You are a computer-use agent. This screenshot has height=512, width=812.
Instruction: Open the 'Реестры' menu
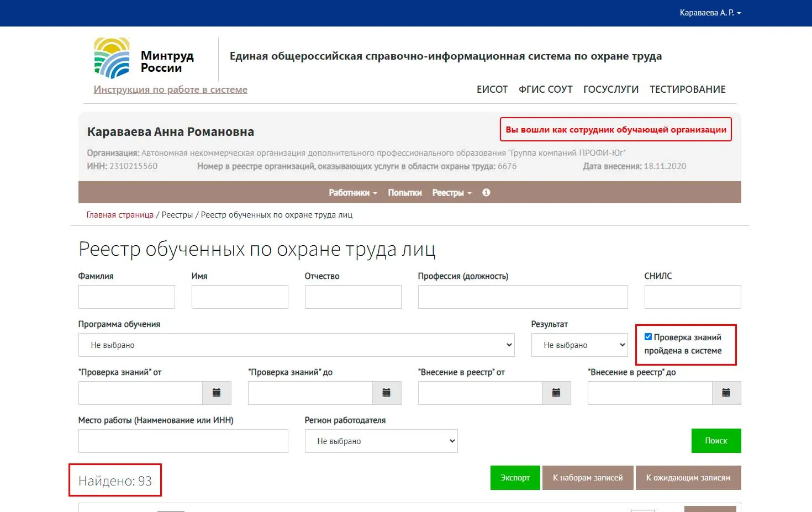click(x=451, y=192)
